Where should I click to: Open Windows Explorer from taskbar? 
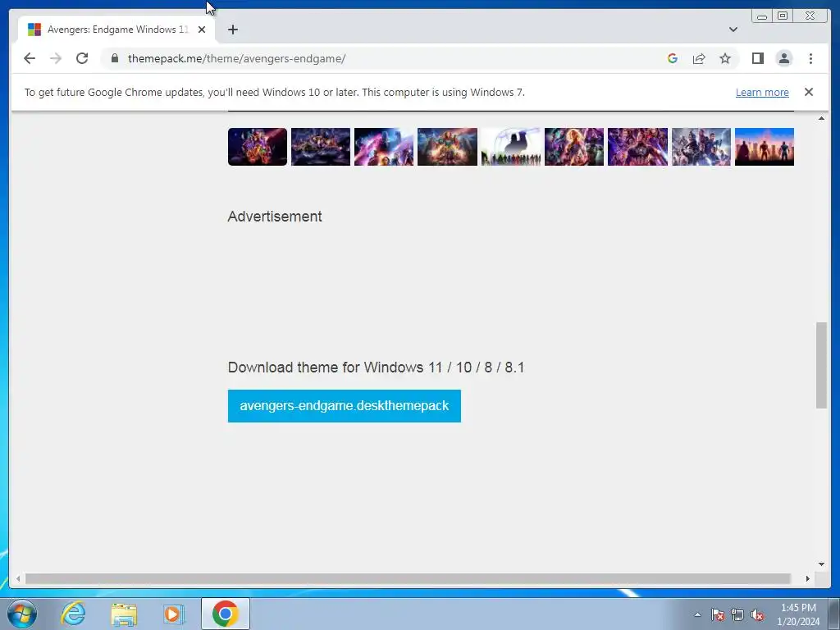coord(124,614)
